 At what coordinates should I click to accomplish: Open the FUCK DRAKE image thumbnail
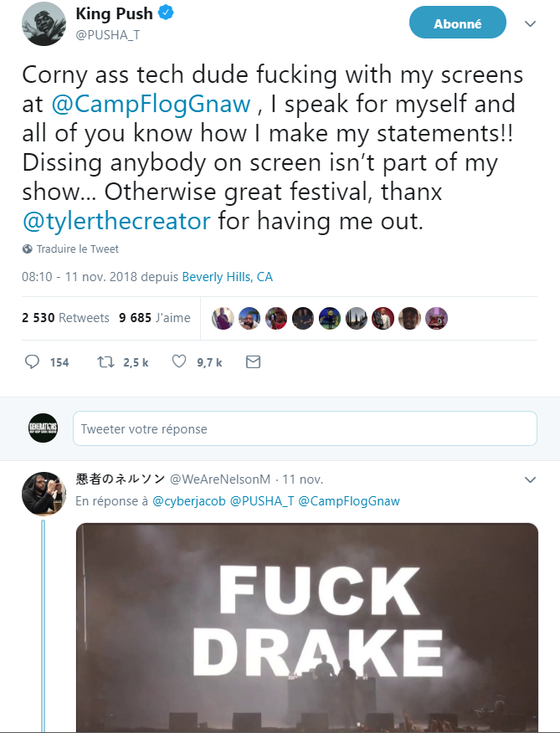[307, 628]
